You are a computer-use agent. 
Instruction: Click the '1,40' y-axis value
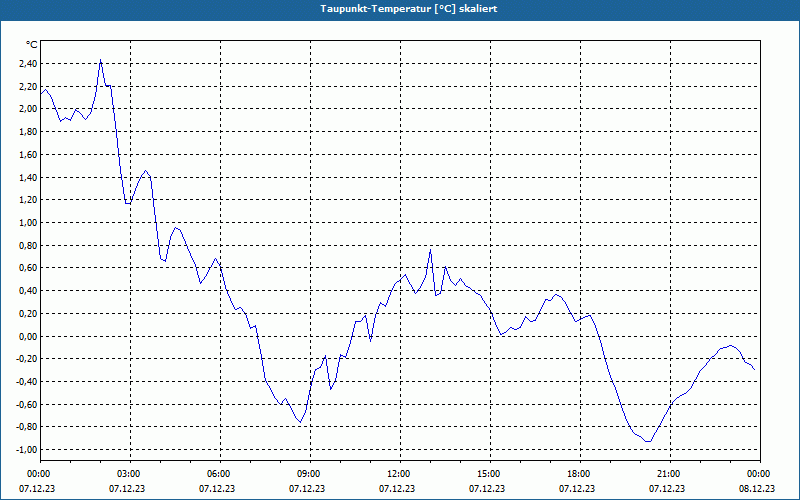[28, 178]
